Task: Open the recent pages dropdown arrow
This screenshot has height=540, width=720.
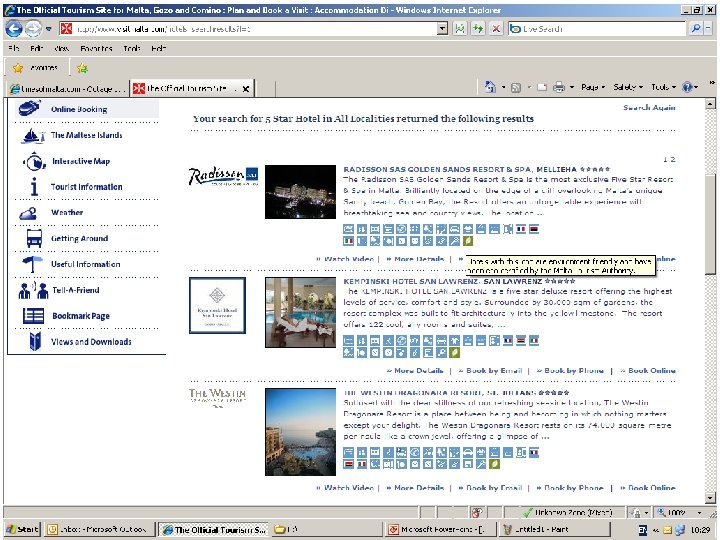Action: (48, 29)
